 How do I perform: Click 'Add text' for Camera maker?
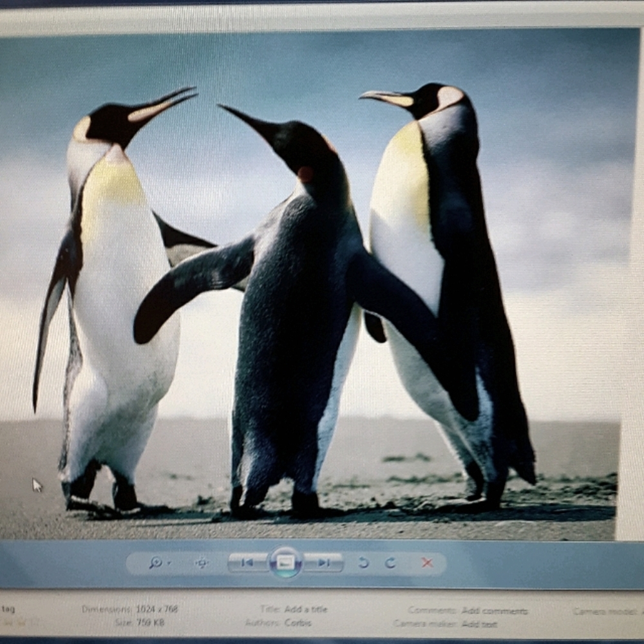coord(479,623)
